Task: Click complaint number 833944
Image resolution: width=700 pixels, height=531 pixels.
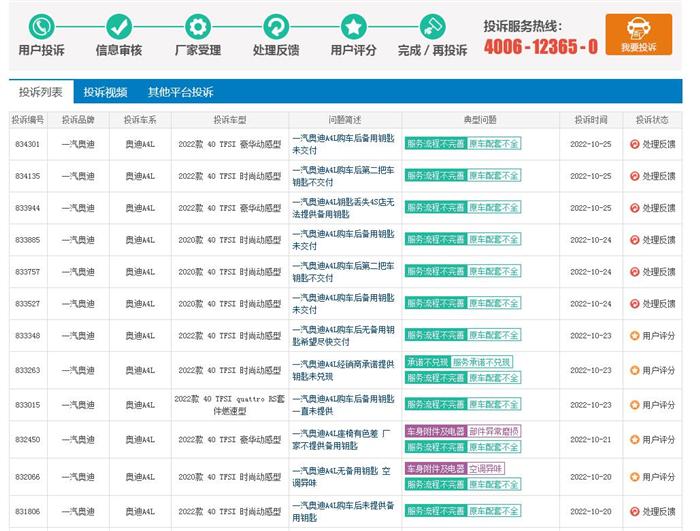Action: [x=27, y=208]
